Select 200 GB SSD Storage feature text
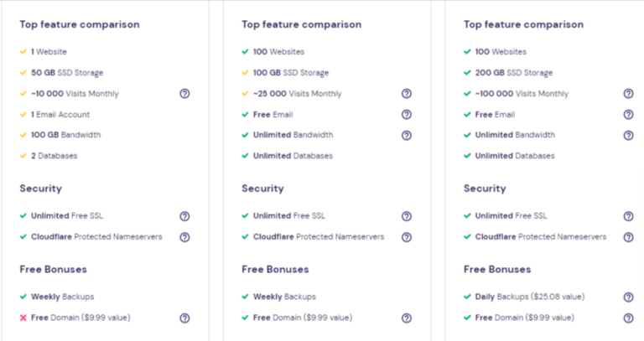 click(514, 73)
